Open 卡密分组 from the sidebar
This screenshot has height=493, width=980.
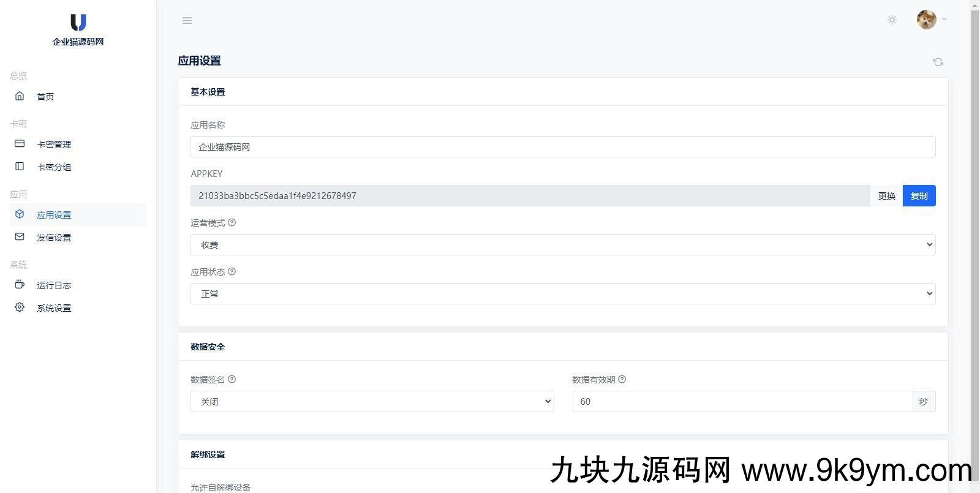[54, 167]
